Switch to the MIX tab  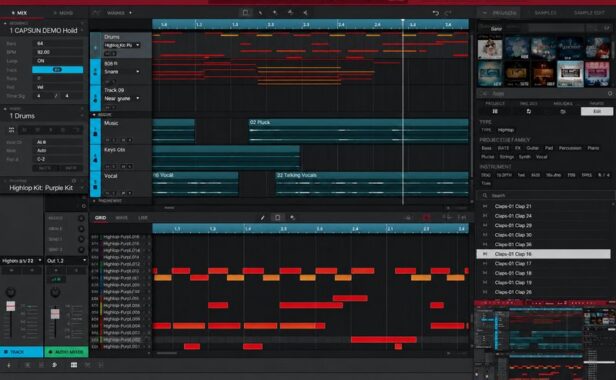19,13
